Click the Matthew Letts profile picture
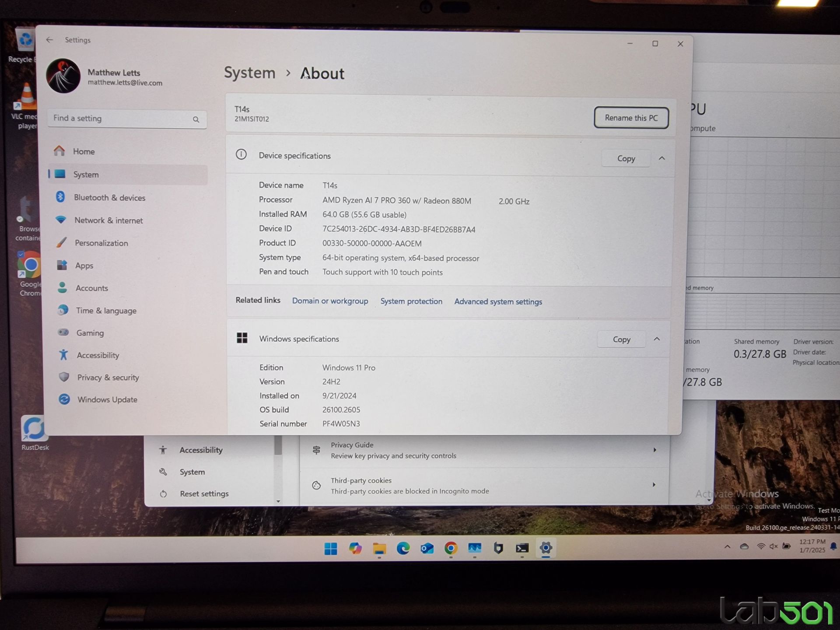840x630 pixels. [63, 76]
